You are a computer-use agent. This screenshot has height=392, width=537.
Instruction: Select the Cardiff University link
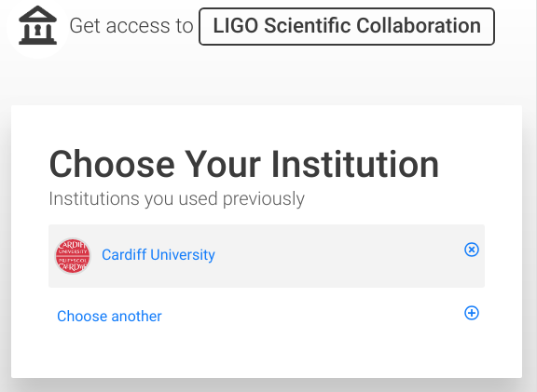(x=158, y=255)
